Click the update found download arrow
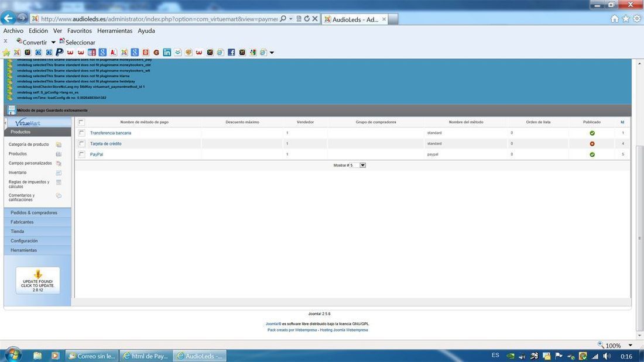Image resolution: width=644 pixels, height=362 pixels. pos(38,274)
